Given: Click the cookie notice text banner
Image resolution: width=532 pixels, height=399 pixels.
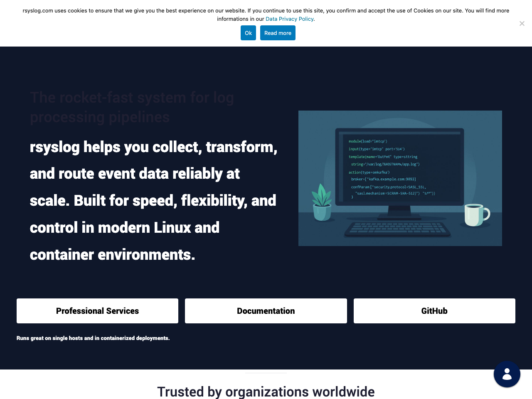Looking at the screenshot, I should 266,14.
